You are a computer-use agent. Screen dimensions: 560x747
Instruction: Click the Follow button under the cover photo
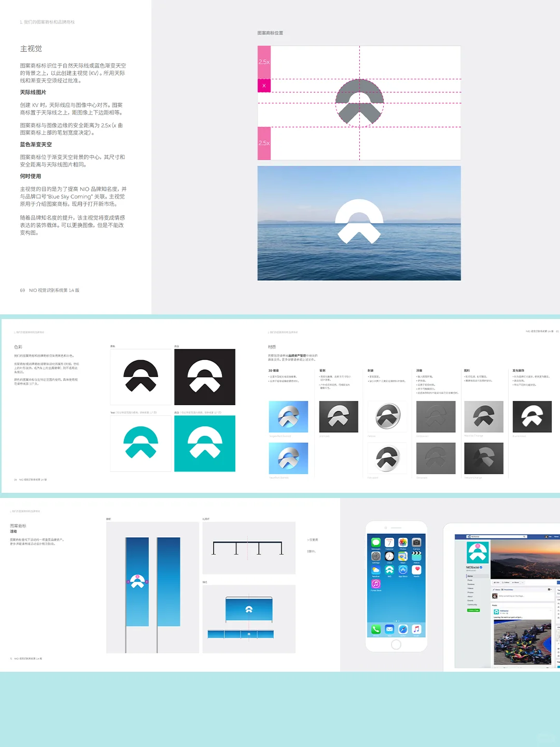(x=506, y=583)
